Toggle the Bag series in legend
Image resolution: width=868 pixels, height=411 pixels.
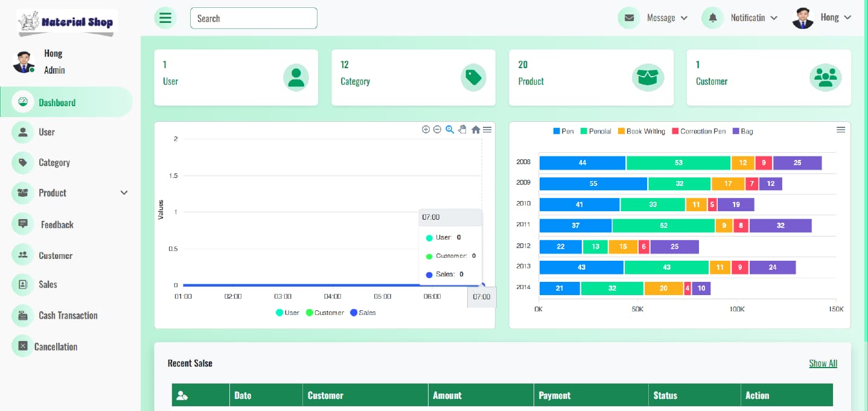743,131
